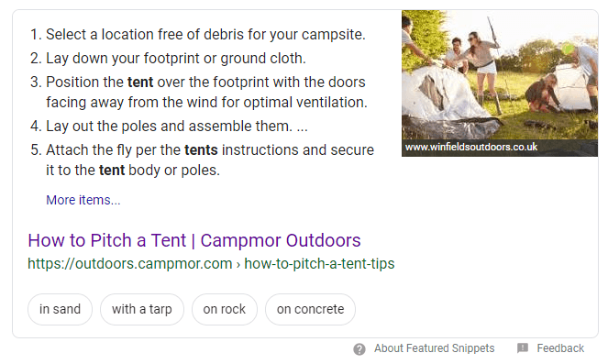
Task: Click the outdoors.campmor.com green URL
Action: coord(130,263)
